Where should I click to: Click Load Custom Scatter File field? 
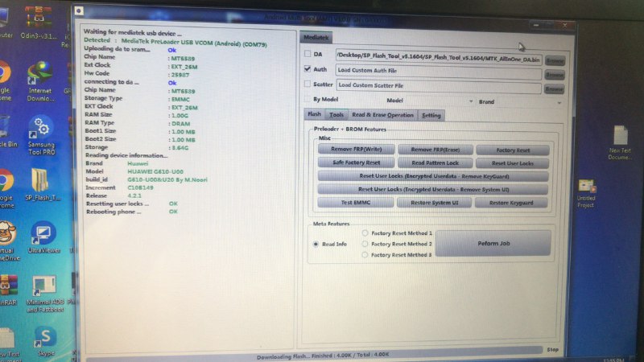[x=439, y=86]
